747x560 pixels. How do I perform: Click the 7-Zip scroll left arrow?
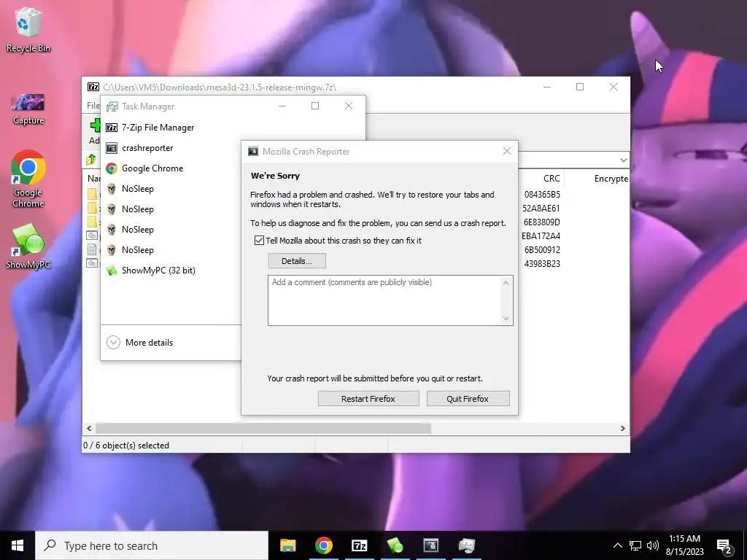(89, 428)
